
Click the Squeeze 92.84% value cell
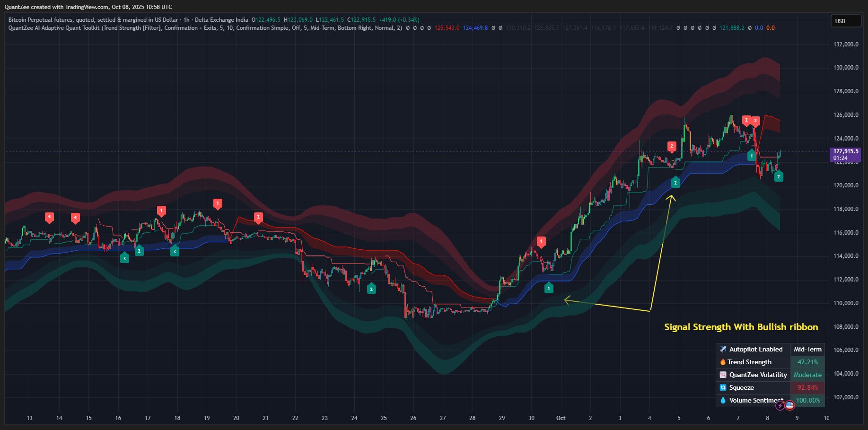pos(807,387)
